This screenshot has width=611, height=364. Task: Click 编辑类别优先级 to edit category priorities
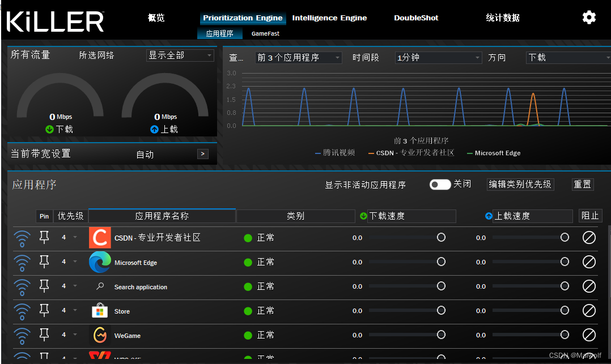520,184
